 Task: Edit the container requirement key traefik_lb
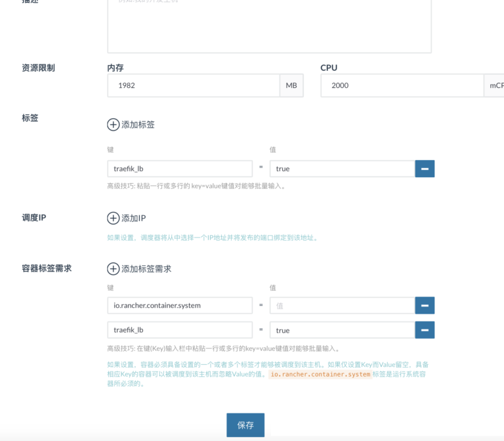tap(180, 330)
